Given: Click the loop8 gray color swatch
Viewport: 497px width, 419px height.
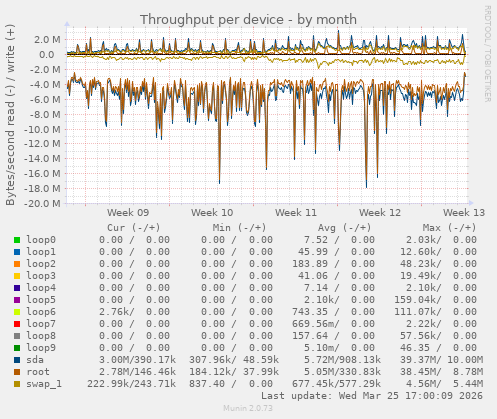Looking at the screenshot, I should point(17,336).
